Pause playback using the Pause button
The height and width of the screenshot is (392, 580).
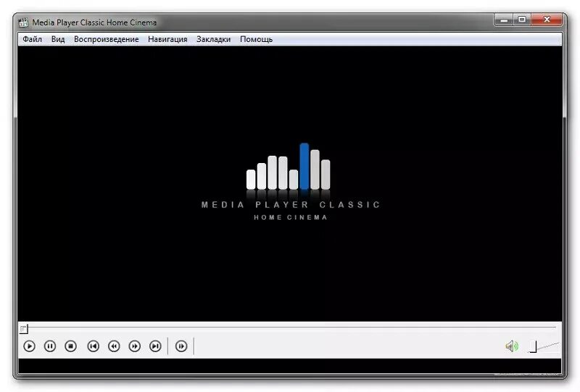pos(50,346)
